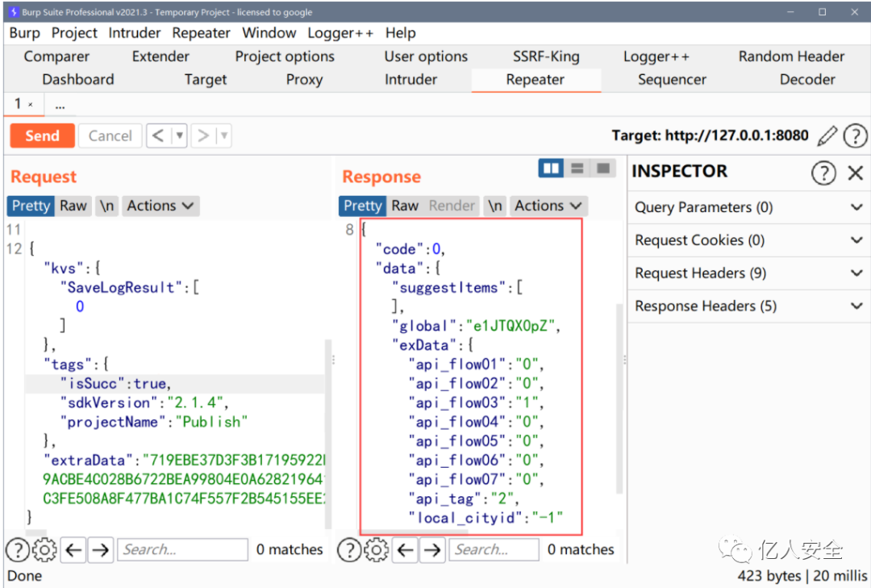Toggle request Raw view
The image size is (871, 588).
pyautogui.click(x=73, y=206)
